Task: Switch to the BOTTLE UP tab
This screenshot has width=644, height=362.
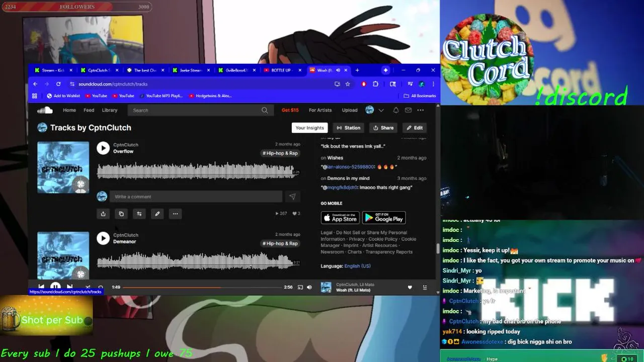Action: point(282,70)
